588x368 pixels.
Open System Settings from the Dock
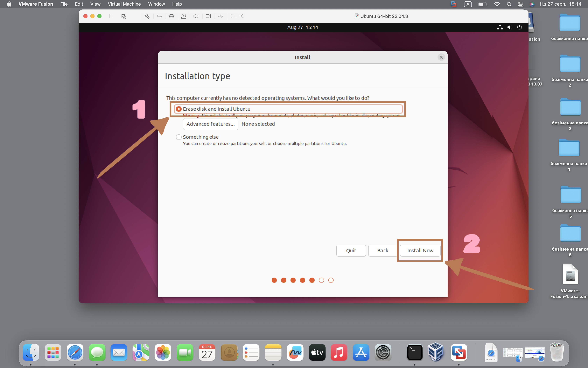coord(383,352)
